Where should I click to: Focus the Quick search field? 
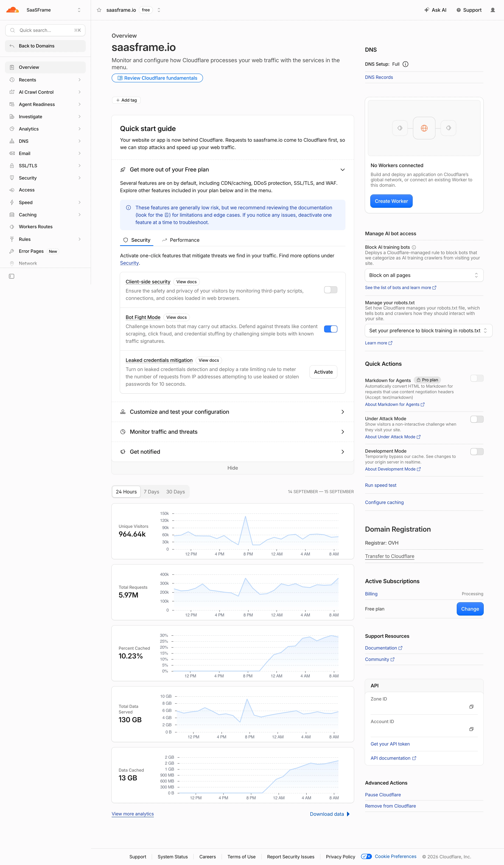45,30
